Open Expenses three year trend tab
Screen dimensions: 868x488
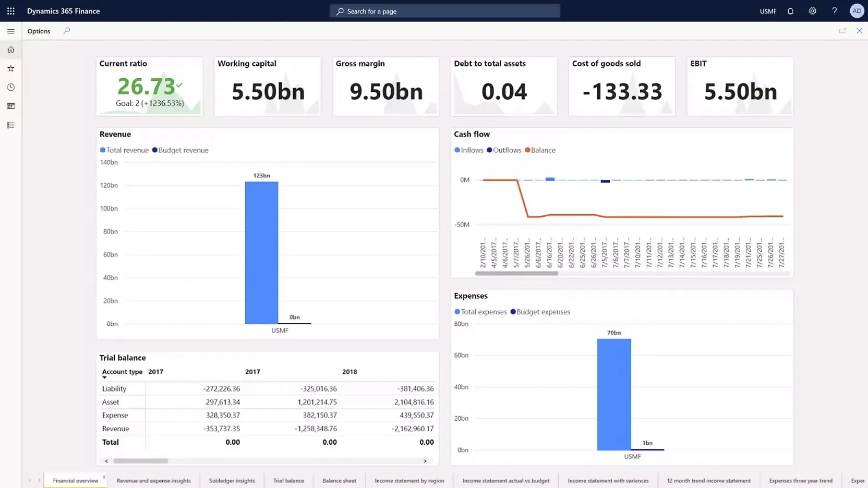pos(801,481)
